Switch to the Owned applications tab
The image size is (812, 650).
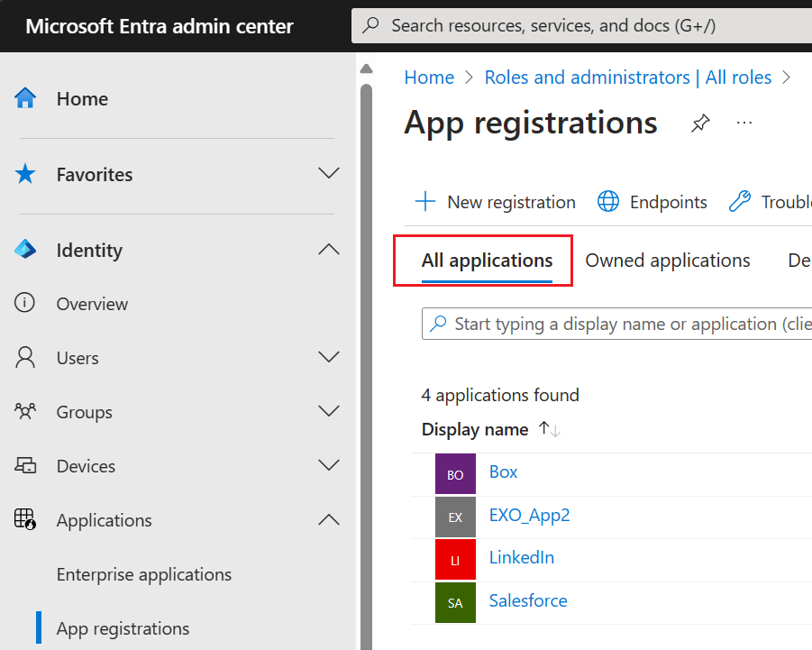click(x=668, y=261)
